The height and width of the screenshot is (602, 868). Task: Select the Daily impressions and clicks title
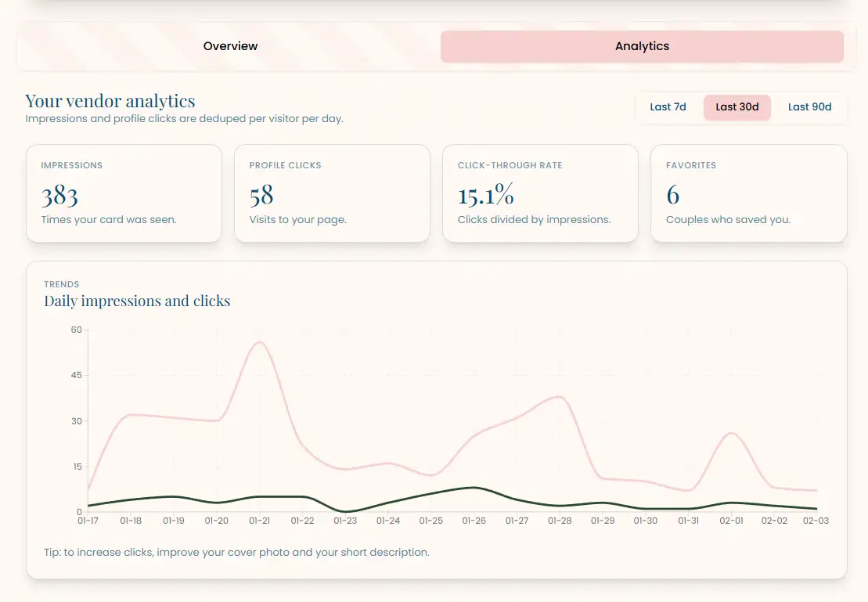(137, 301)
